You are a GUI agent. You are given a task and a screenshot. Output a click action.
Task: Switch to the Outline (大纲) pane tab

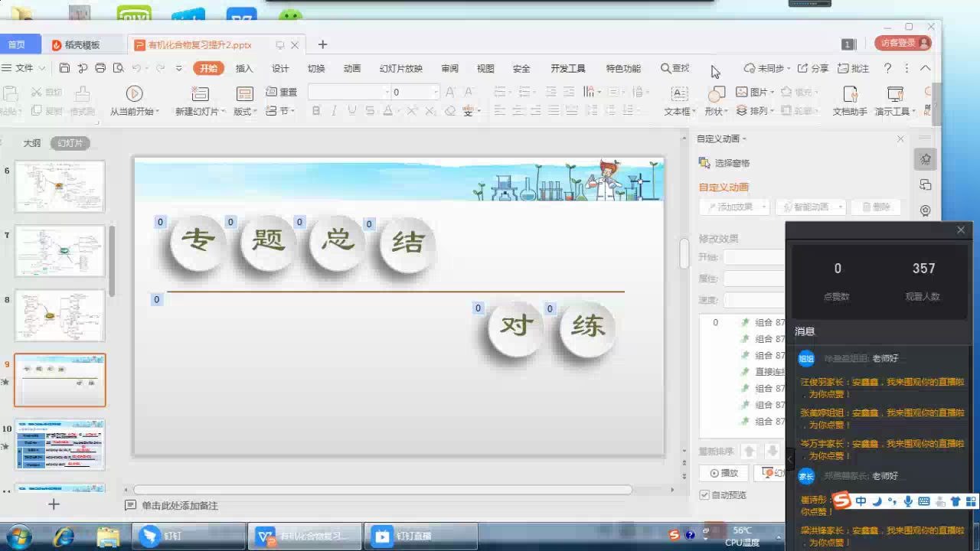31,143
